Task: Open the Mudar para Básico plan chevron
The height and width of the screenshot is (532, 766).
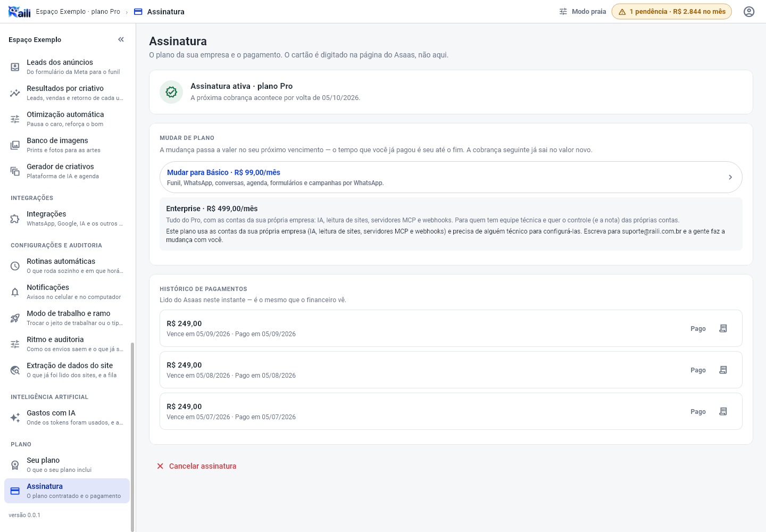Action: pyautogui.click(x=730, y=177)
